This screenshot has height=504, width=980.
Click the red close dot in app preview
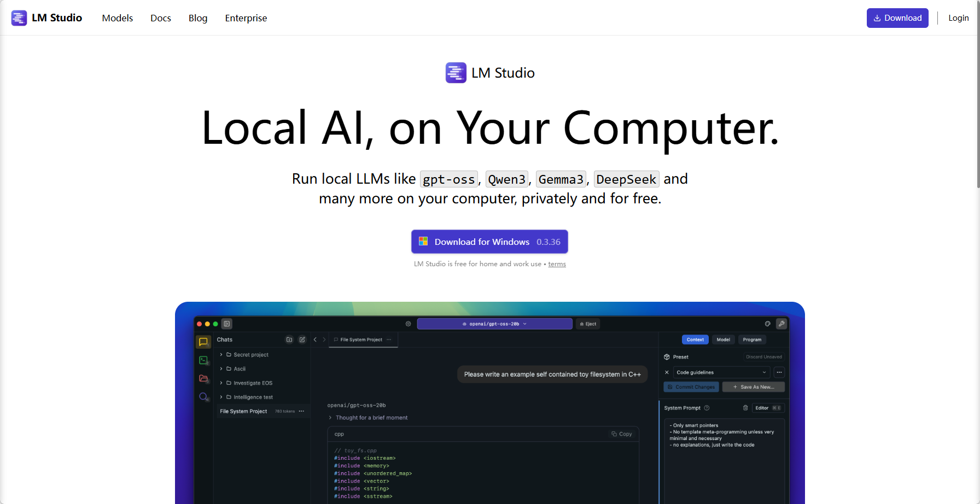(x=200, y=324)
